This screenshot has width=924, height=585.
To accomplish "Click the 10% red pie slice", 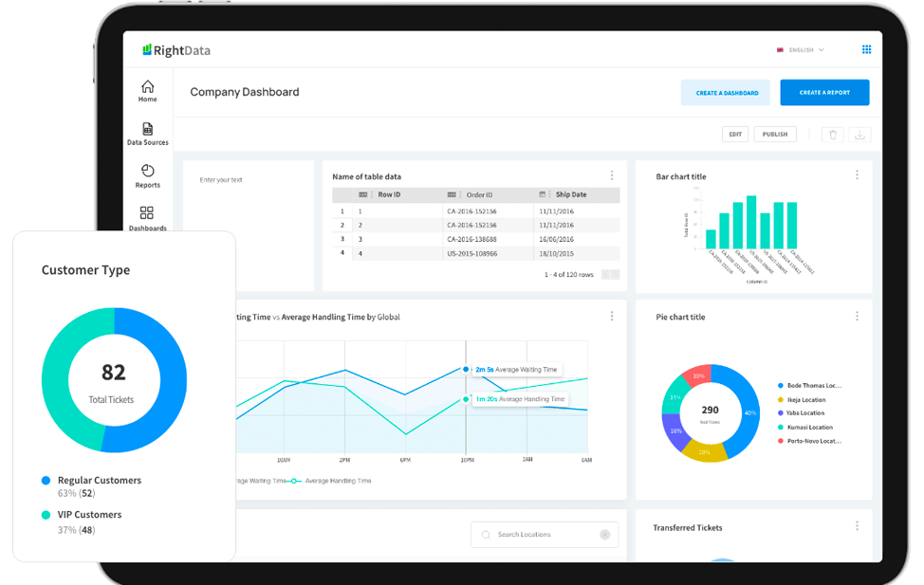I will 698,375.
